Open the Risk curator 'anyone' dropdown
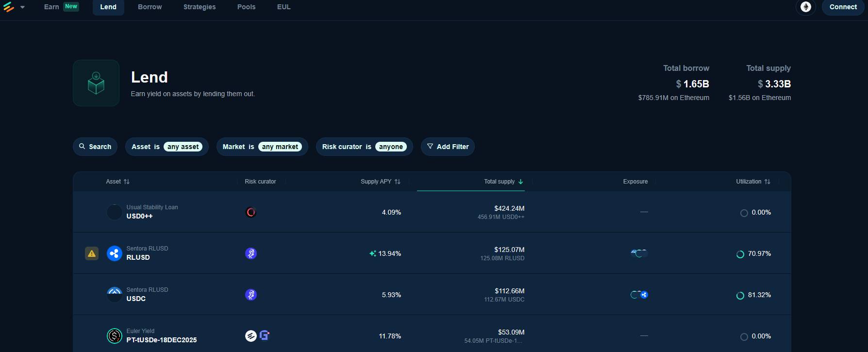868x352 pixels. (x=391, y=147)
